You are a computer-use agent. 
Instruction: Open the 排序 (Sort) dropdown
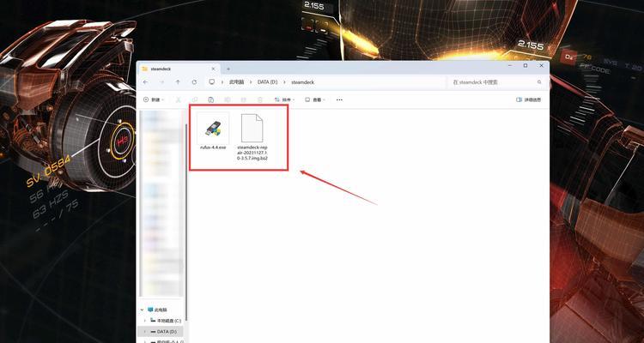(284, 99)
